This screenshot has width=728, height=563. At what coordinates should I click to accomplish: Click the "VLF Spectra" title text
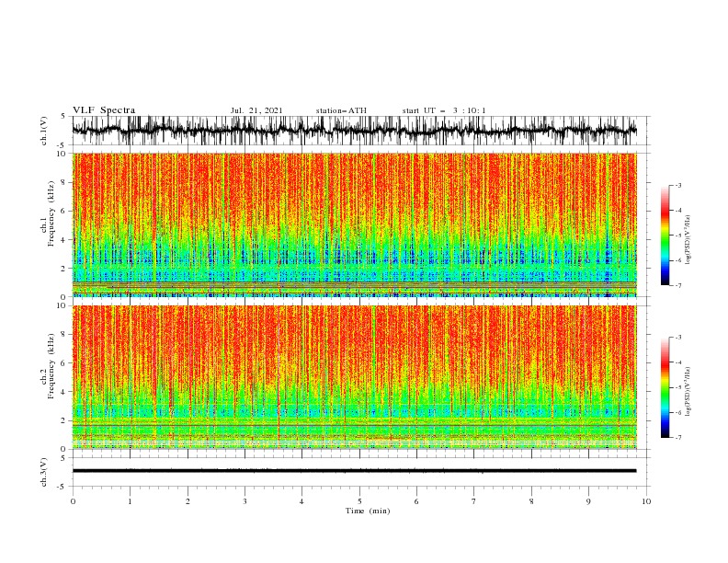(104, 110)
